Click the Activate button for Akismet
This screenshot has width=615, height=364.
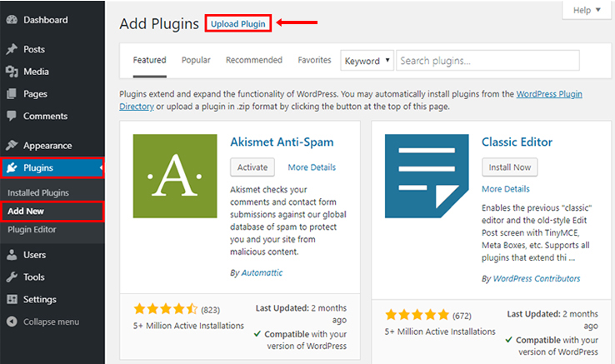(x=252, y=167)
